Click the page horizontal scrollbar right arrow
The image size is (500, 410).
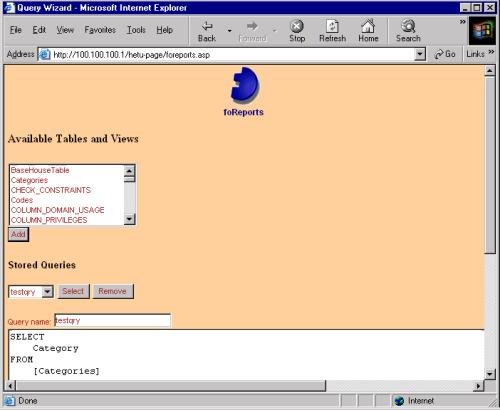coord(479,386)
